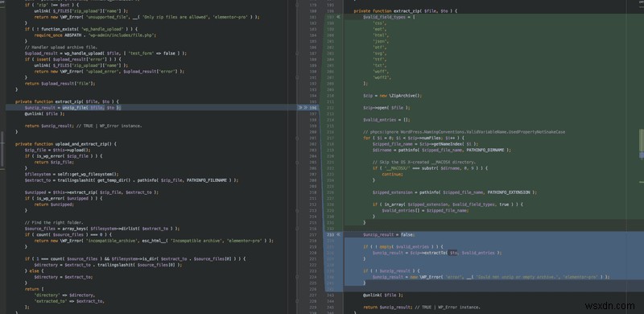Image resolution: width=644 pixels, height=314 pixels.
Task: Click the 'svg' array entry
Action: (x=379, y=53)
